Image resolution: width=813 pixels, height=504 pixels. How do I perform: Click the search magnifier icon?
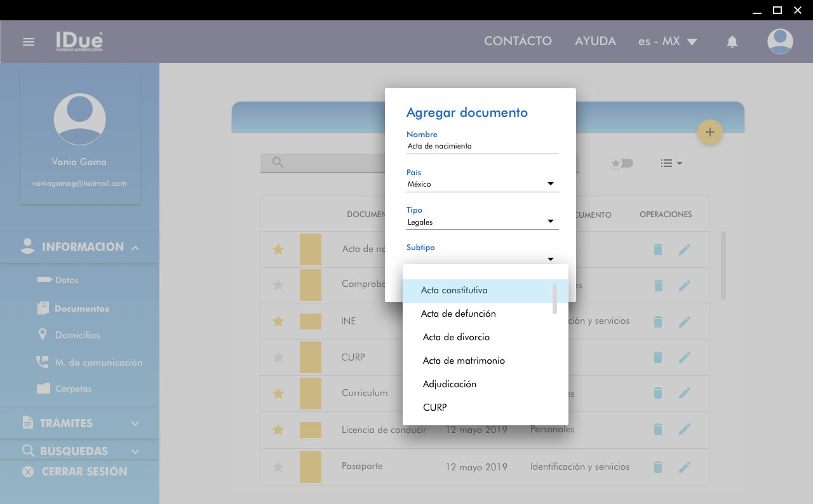[x=278, y=162]
